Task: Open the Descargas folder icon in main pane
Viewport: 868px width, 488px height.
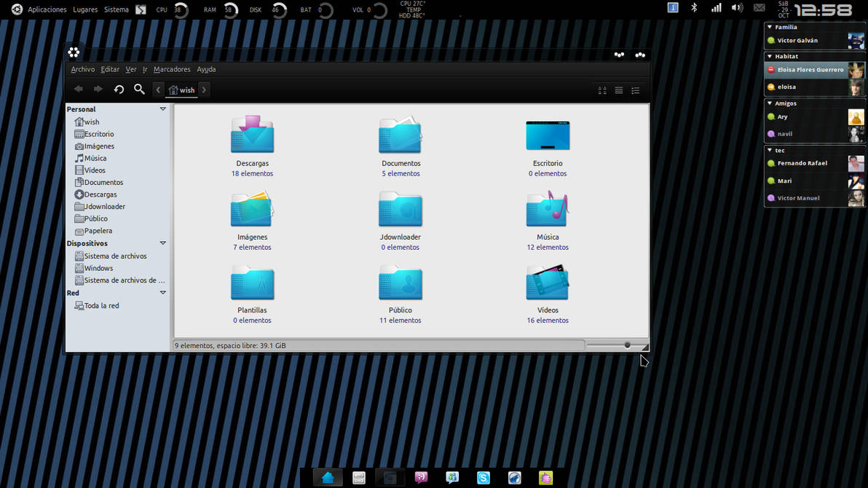Action: [253, 134]
